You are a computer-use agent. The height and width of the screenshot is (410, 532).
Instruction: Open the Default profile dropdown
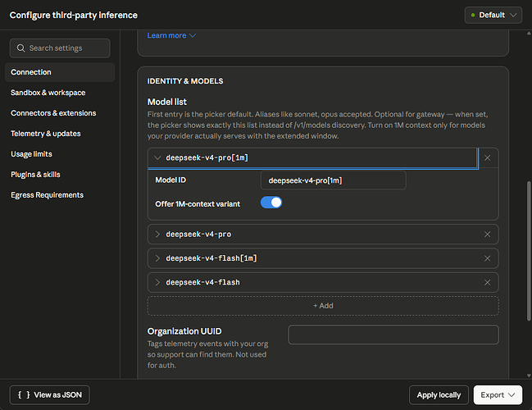pyautogui.click(x=493, y=16)
